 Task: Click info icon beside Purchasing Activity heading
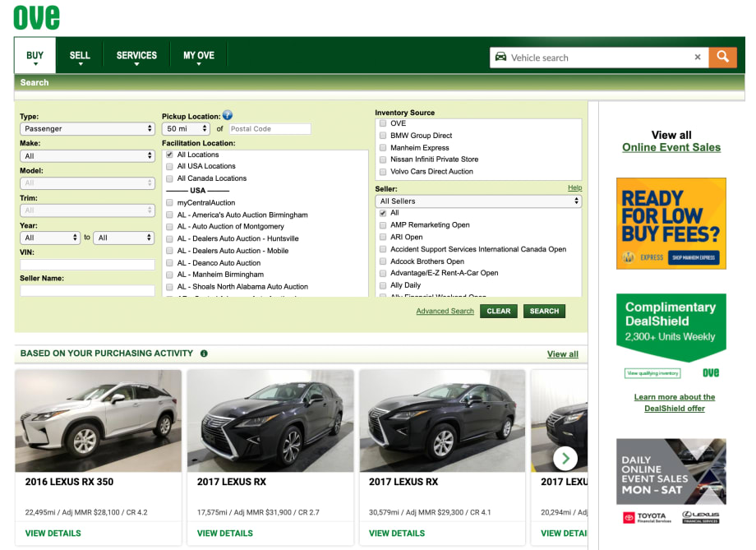point(204,354)
